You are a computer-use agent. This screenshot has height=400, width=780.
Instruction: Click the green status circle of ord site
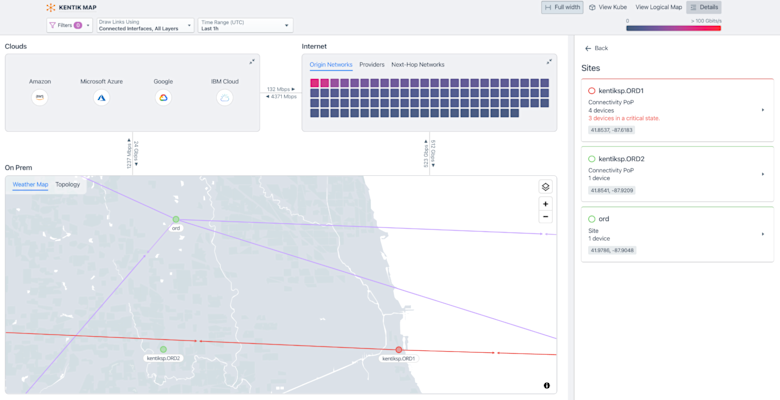[591, 219]
